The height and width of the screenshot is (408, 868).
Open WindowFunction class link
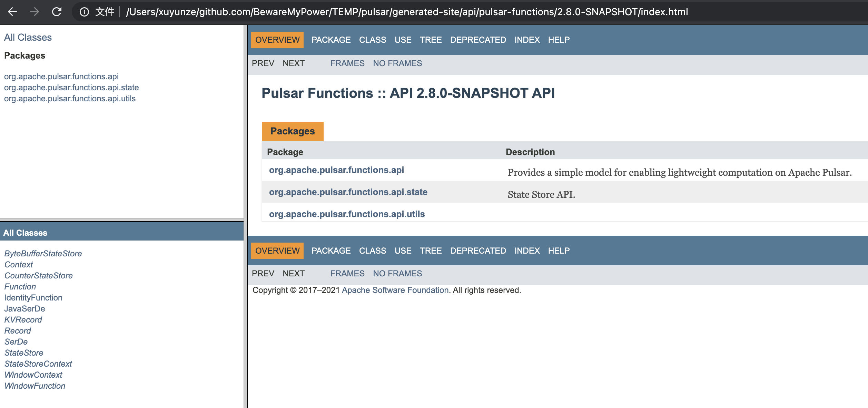(x=35, y=386)
